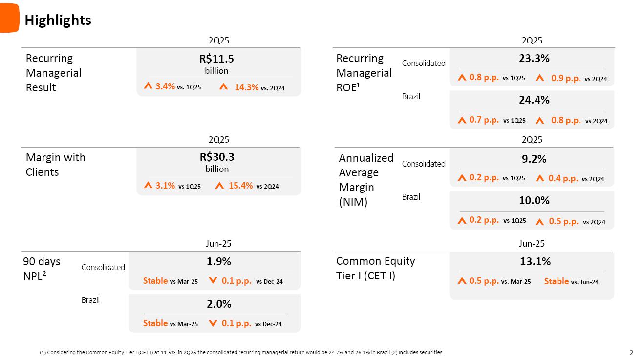Image resolution: width=644 pixels, height=362 pixels.
Task: Click the down arrow in the Brazil NPL box
Action: click(213, 323)
